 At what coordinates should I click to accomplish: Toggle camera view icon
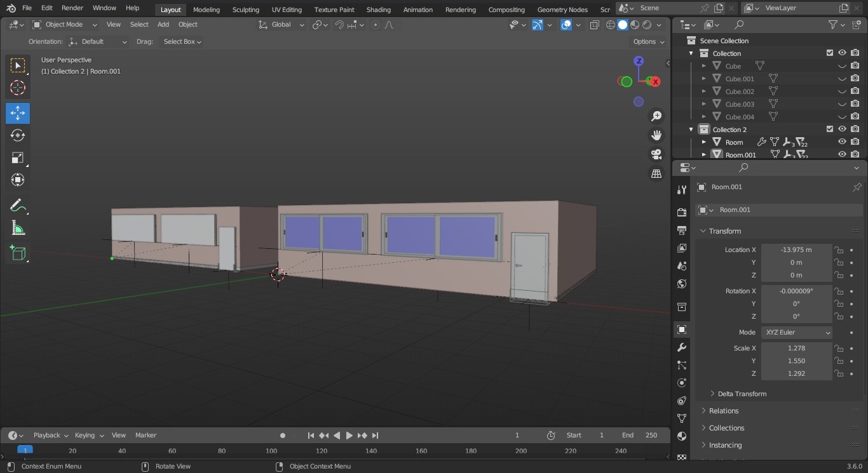(656, 154)
